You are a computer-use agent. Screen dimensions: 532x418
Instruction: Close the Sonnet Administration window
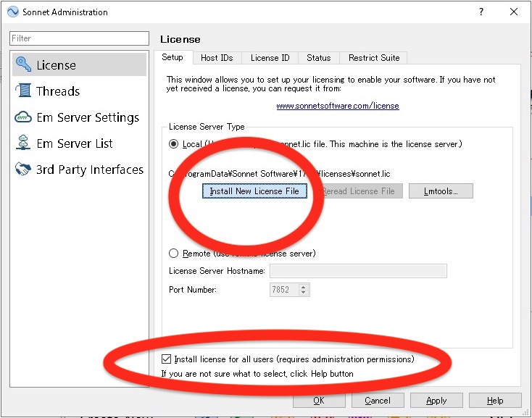[x=514, y=12]
